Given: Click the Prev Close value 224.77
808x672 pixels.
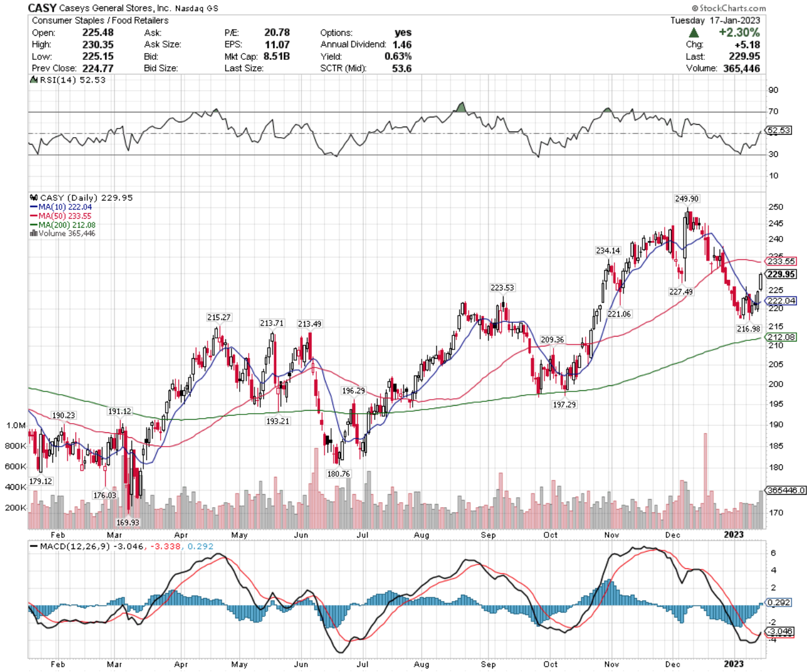Looking at the screenshot, I should (98, 68).
